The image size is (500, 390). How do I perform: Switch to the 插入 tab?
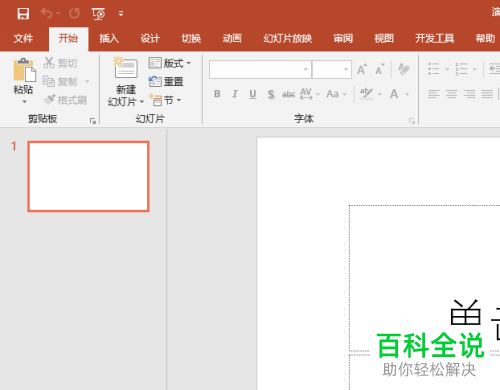click(x=109, y=39)
